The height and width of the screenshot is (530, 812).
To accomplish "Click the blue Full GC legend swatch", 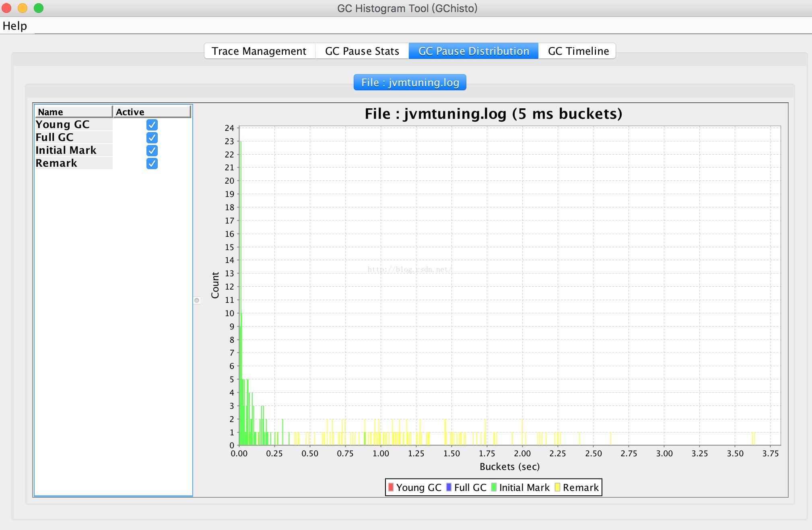I will pos(449,487).
